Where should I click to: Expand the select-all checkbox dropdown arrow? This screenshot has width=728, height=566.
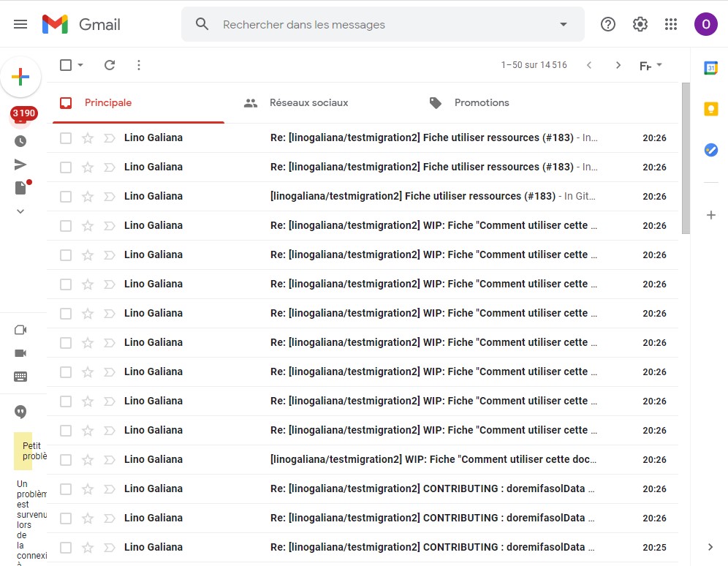click(x=80, y=65)
